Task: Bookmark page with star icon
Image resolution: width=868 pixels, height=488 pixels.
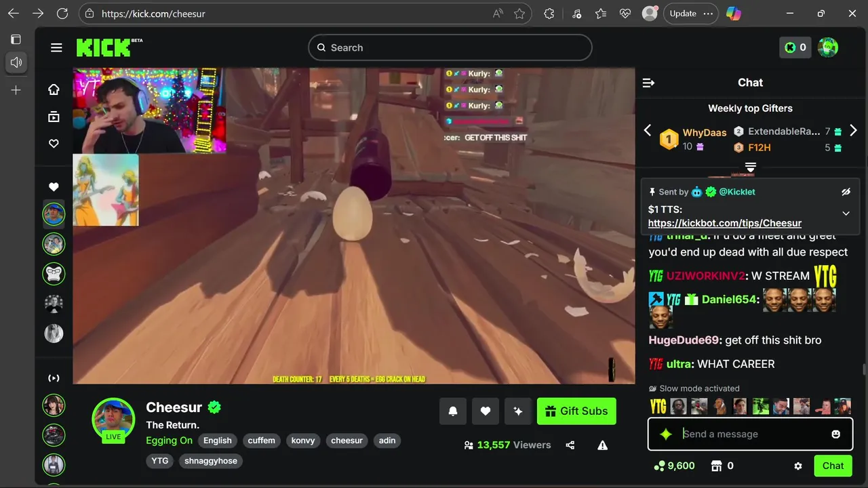Action: click(x=519, y=14)
